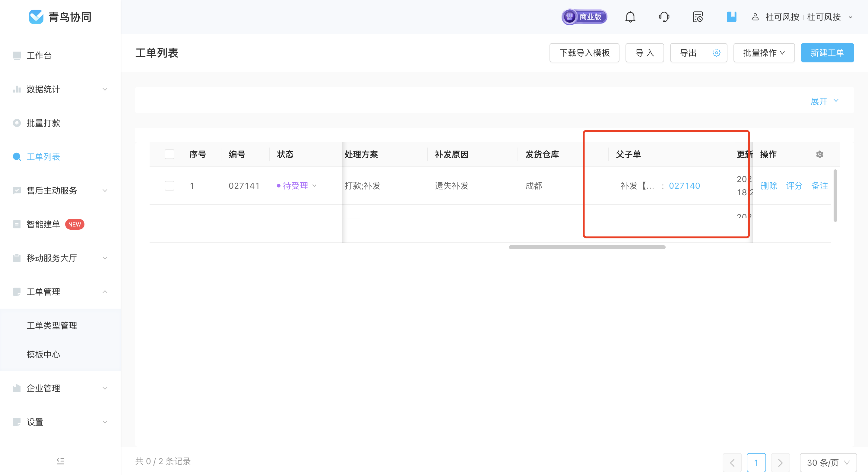Screen dimensions: 868x475
Task: Open customer service headset icon
Action: (664, 17)
